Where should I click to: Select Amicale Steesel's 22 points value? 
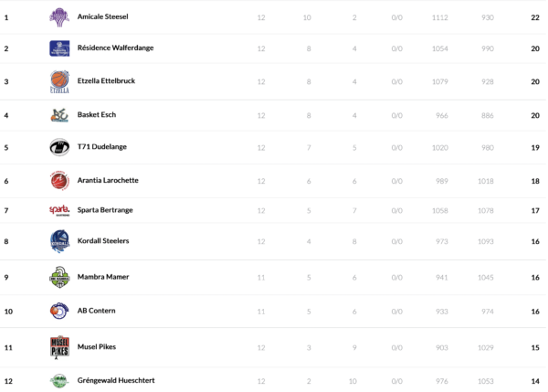tap(535, 17)
